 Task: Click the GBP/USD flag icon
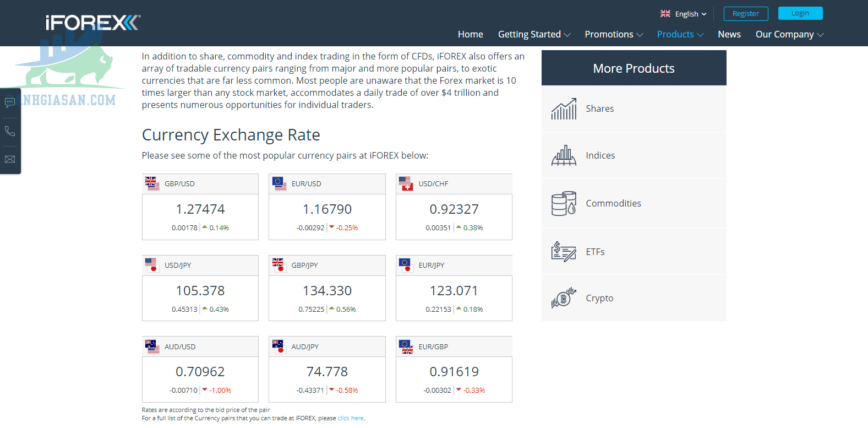point(152,183)
